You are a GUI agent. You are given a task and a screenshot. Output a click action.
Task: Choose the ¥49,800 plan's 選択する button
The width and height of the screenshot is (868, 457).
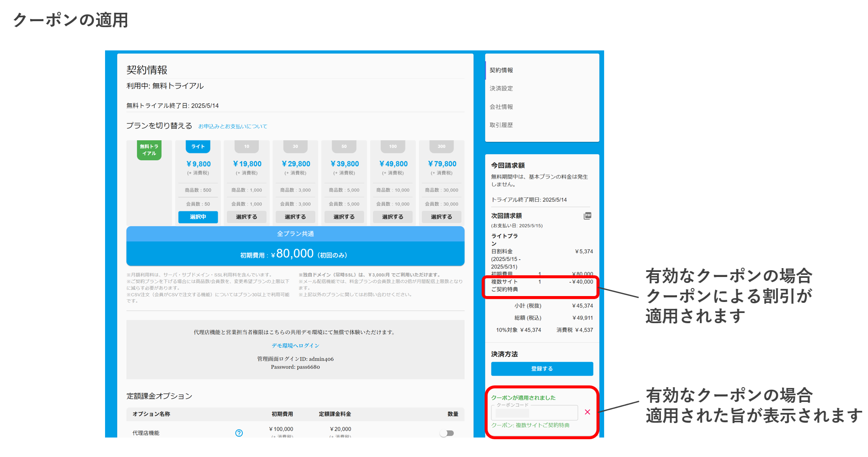click(x=393, y=217)
